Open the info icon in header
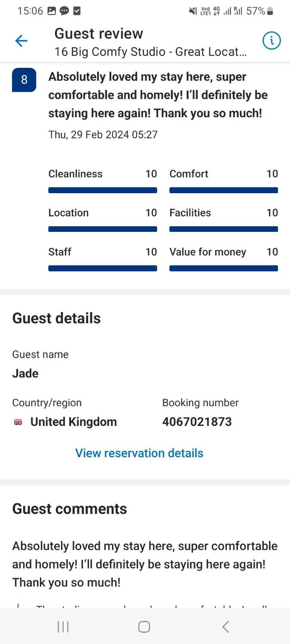The width and height of the screenshot is (290, 644). tap(271, 41)
